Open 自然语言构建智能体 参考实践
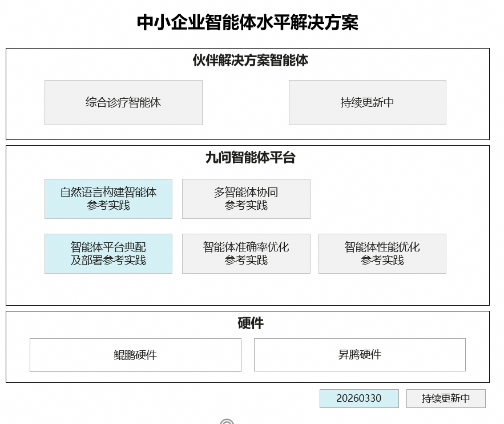This screenshot has height=424, width=504. pyautogui.click(x=108, y=198)
